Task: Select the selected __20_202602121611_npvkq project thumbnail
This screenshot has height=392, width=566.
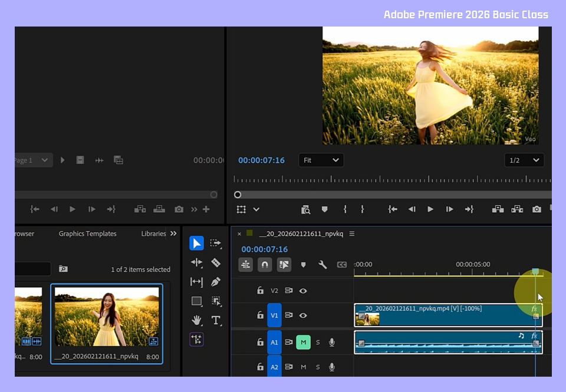Action: 107,317
